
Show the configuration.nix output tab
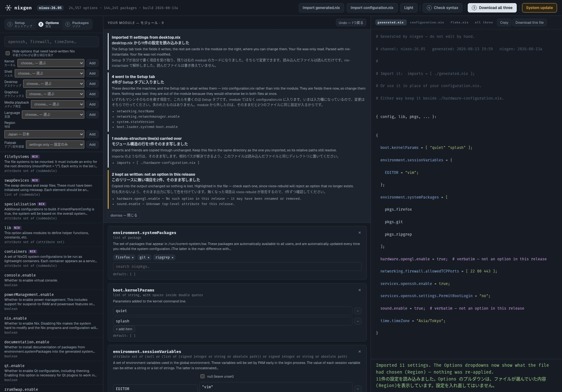427,22
